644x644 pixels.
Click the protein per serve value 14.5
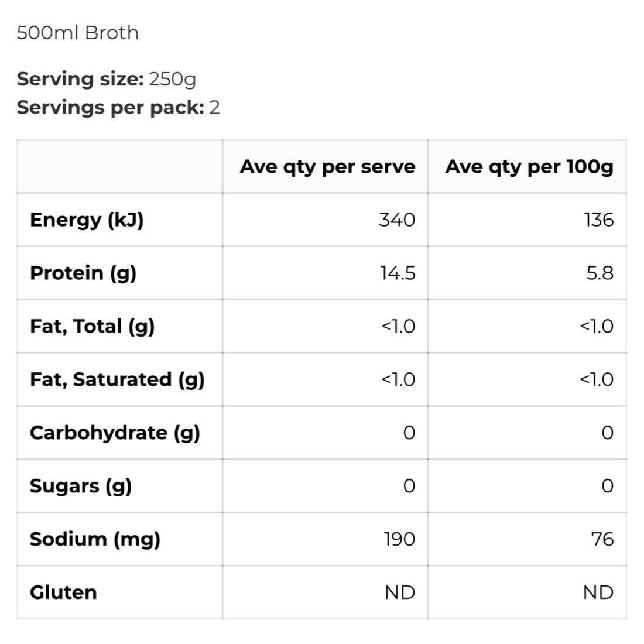pos(398,273)
